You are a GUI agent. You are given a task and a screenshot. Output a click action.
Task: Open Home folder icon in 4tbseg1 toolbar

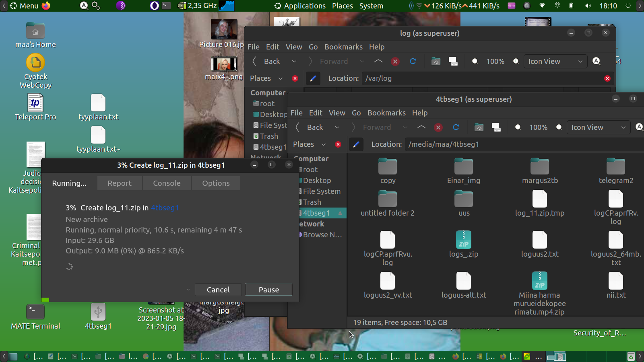(x=479, y=128)
